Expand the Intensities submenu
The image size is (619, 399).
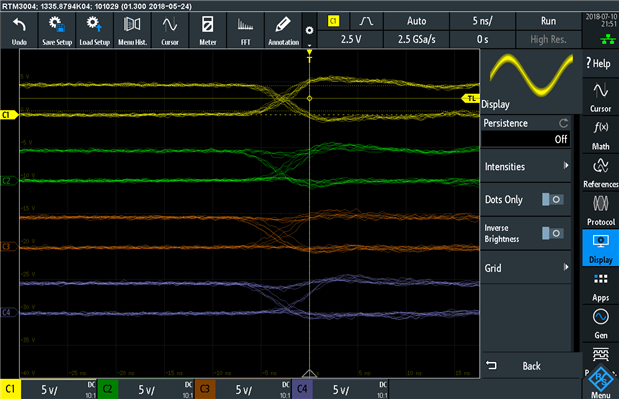526,166
